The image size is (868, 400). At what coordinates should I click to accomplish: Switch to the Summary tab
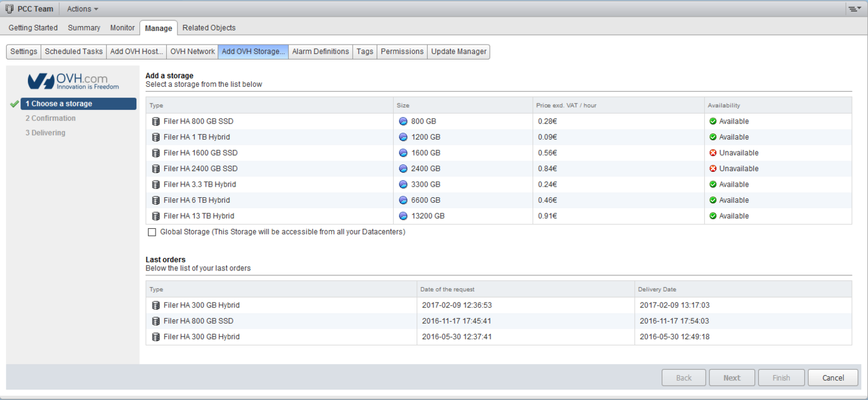[84, 27]
